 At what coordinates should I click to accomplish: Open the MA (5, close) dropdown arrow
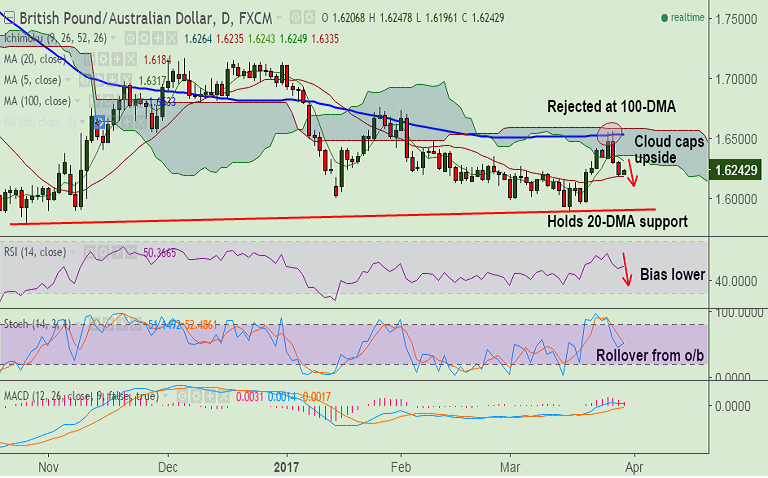pos(68,80)
